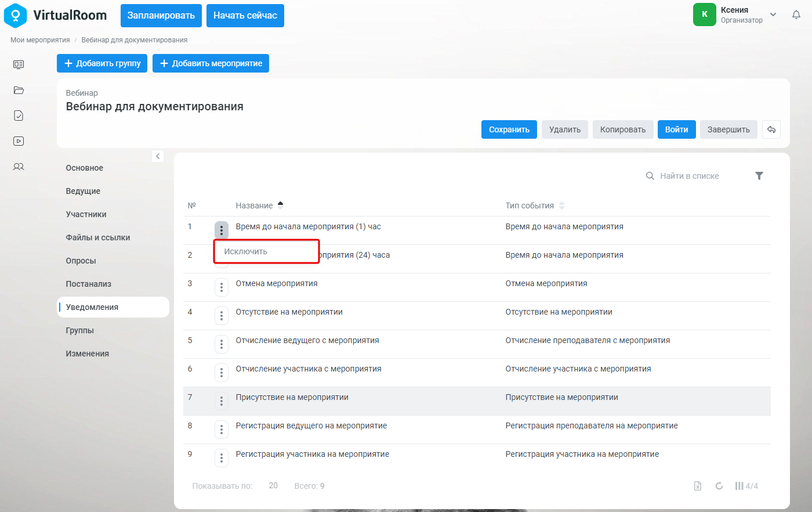
Task: Collapse the side menu with chevron
Action: click(158, 156)
